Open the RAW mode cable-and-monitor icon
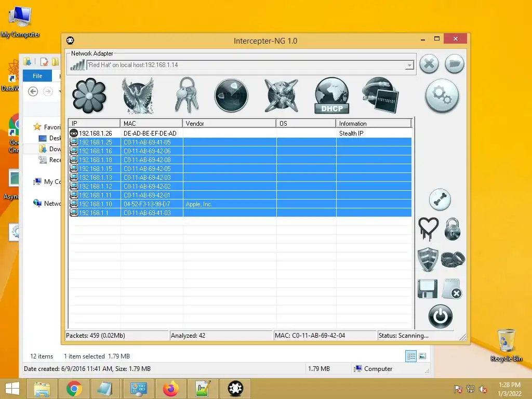The height and width of the screenshot is (399, 532). pyautogui.click(x=380, y=96)
